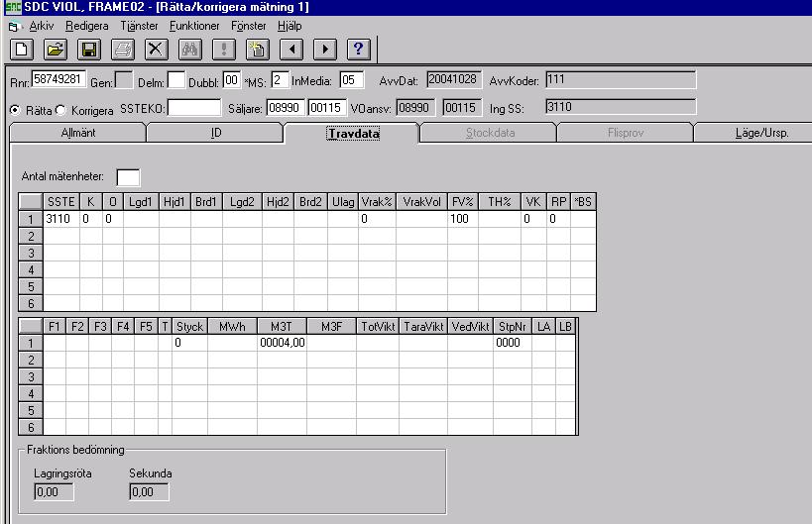Open the Tjänster menu
The width and height of the screenshot is (812, 524).
coord(140,26)
